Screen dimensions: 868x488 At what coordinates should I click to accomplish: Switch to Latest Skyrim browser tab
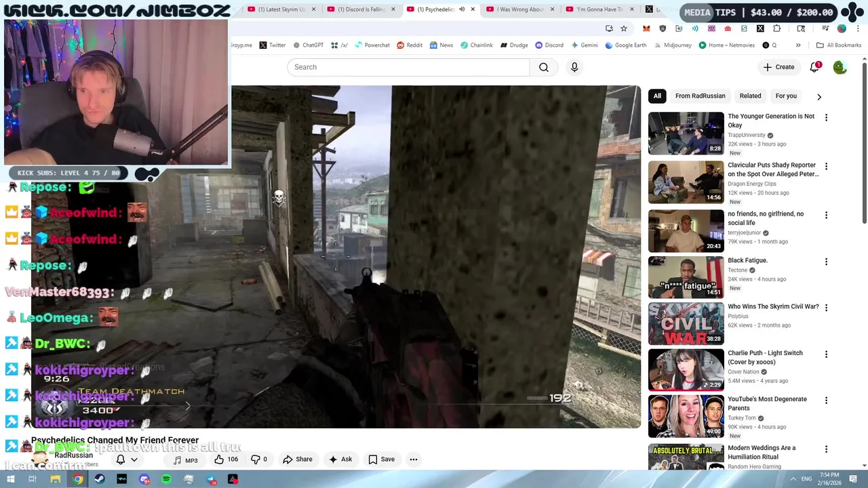click(281, 9)
